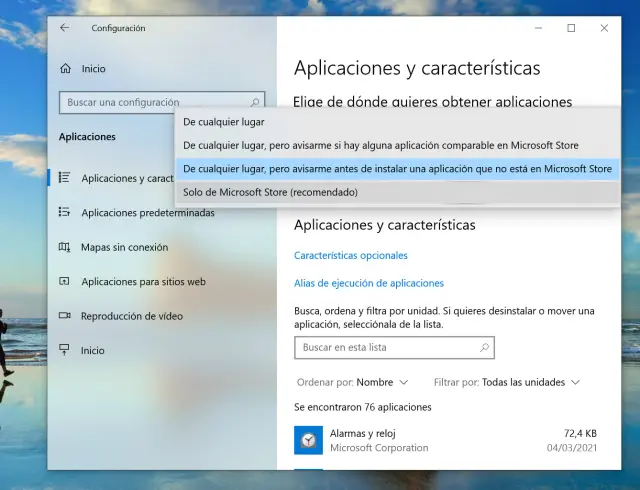
Task: Click the Aplicaciones para sitios web icon
Action: pyautogui.click(x=64, y=282)
